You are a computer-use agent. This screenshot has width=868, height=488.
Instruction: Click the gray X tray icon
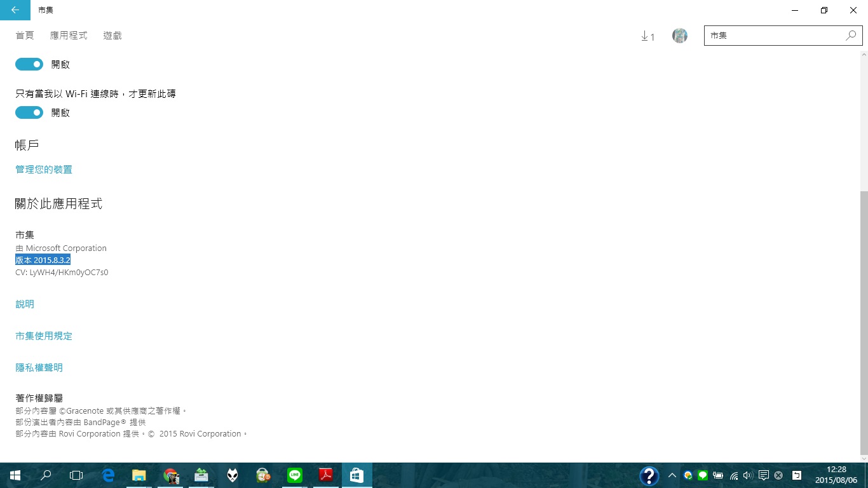pos(778,475)
